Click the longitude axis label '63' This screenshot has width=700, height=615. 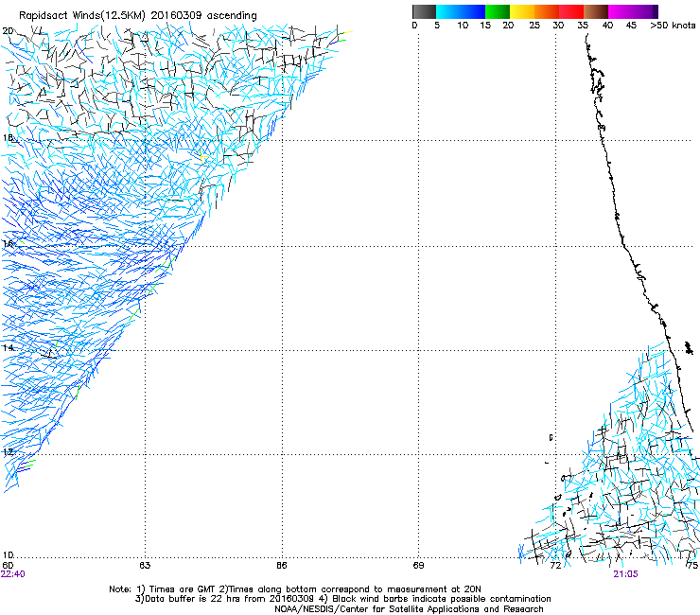tap(145, 566)
